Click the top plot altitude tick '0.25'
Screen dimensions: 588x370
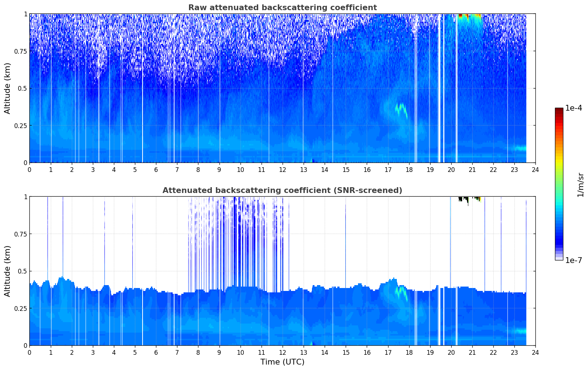(21, 126)
